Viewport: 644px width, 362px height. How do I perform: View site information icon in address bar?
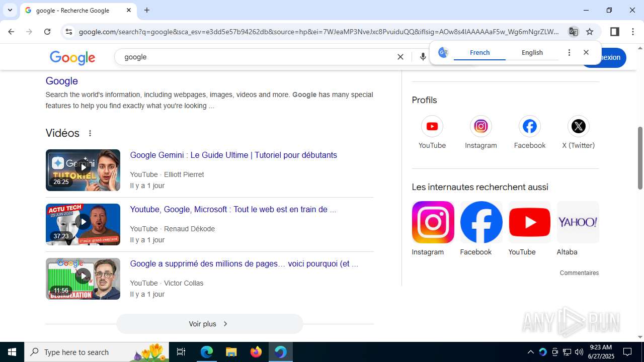(x=69, y=32)
